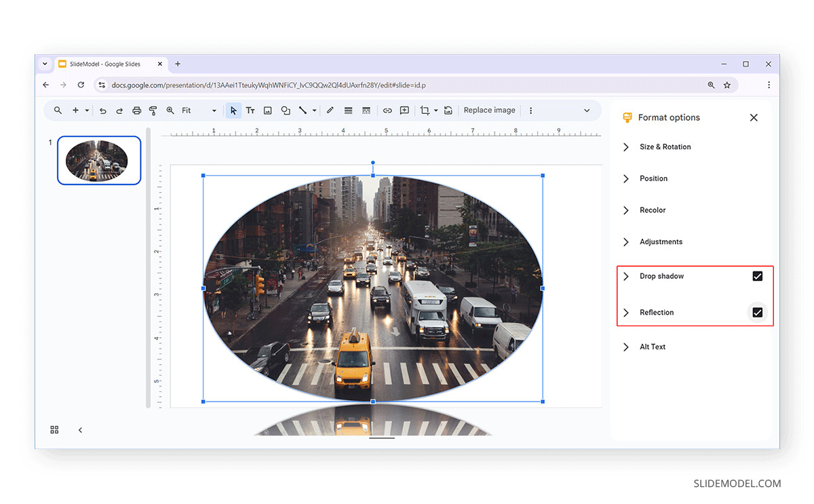Open the line type dropdown arrow
The width and height of the screenshot is (814, 504).
point(314,111)
